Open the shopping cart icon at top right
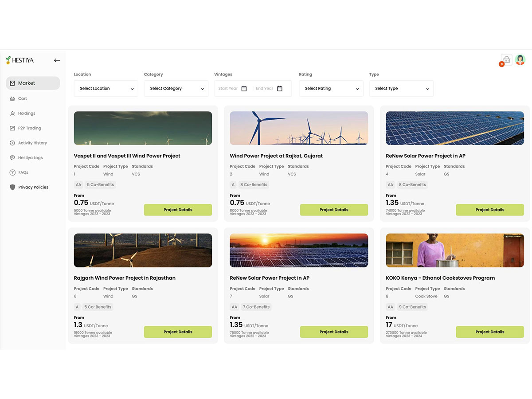The image size is (532, 399). click(506, 59)
